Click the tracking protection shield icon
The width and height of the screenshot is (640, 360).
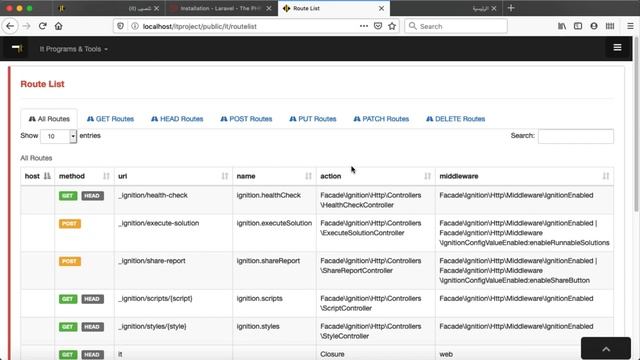(x=120, y=26)
